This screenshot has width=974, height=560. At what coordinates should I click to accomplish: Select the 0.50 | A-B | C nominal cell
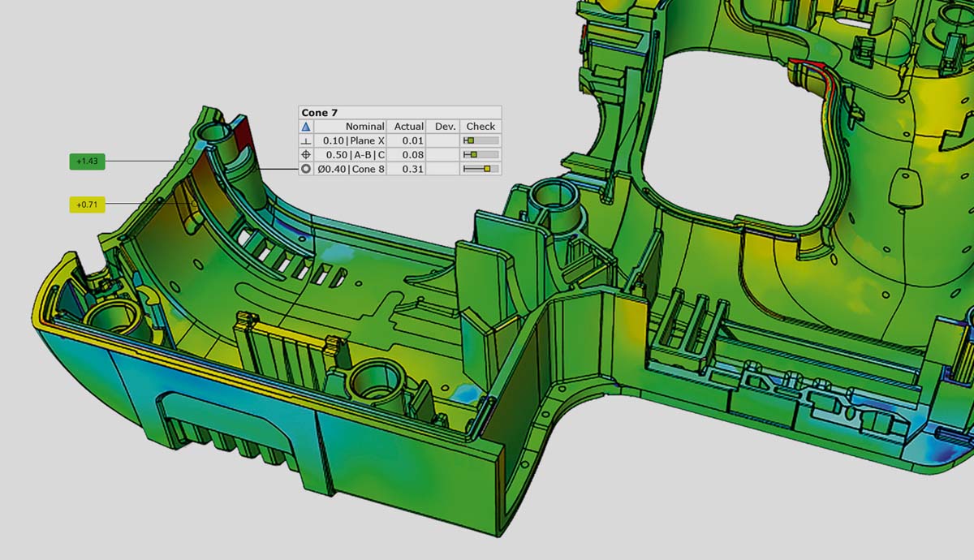click(353, 154)
